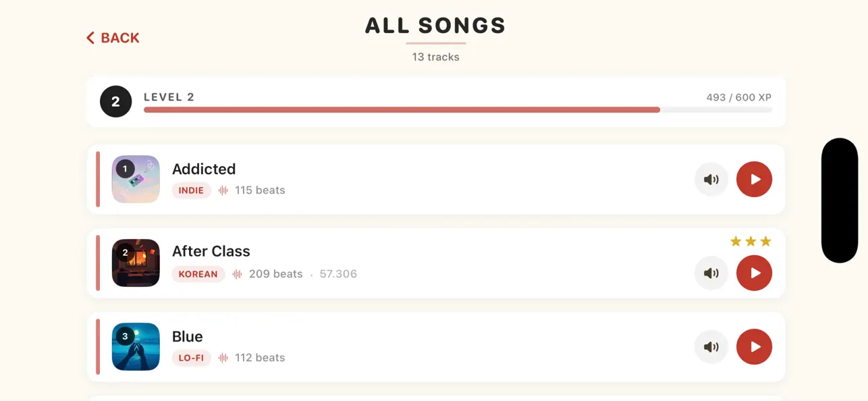868x401 pixels.
Task: Select the Addicted song title
Action: (x=204, y=169)
